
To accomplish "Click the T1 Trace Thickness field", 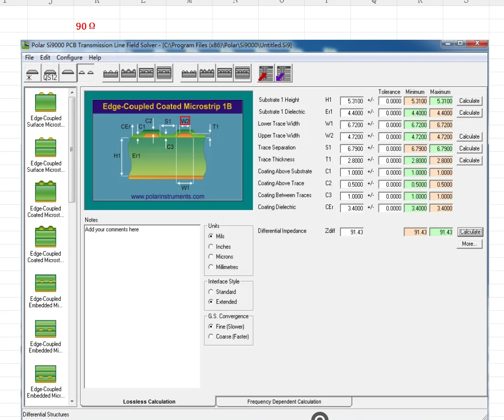I will (352, 160).
